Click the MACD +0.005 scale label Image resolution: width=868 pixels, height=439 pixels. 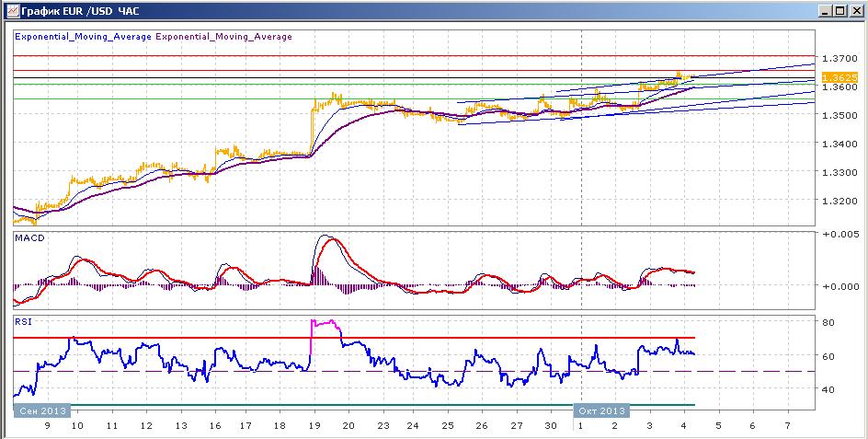click(x=841, y=234)
